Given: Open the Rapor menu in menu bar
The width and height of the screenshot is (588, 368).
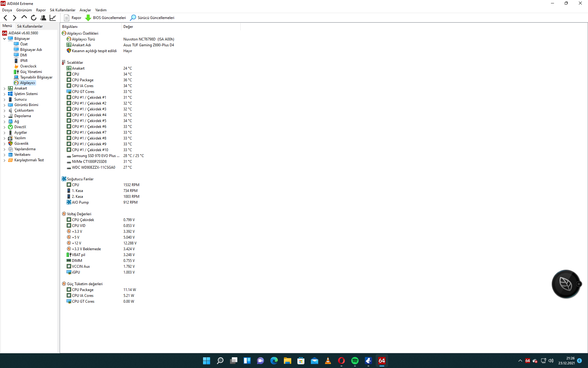Looking at the screenshot, I should click(41, 10).
